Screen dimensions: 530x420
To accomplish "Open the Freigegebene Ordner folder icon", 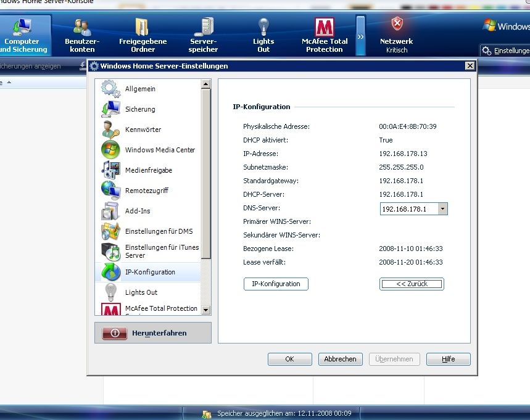I will (142, 27).
